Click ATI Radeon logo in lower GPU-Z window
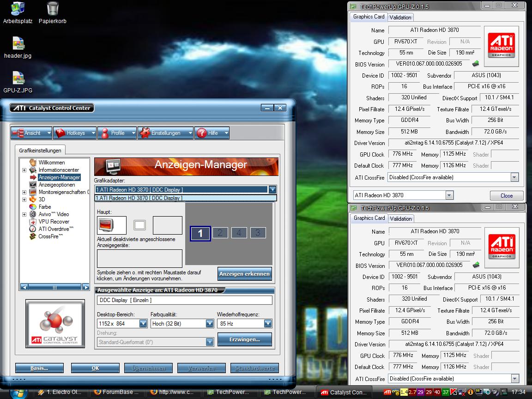This screenshot has width=532, height=399. 502,248
